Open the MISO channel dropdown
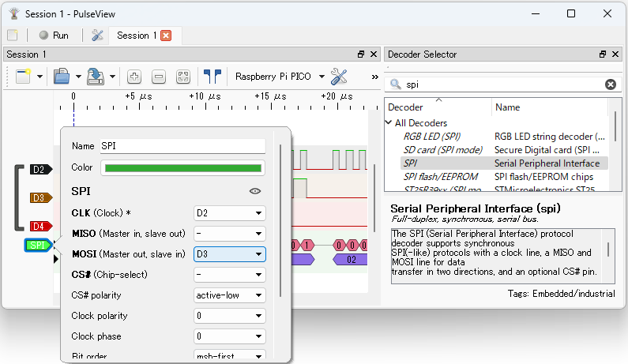Screen dimensions: 628x364 230,234
